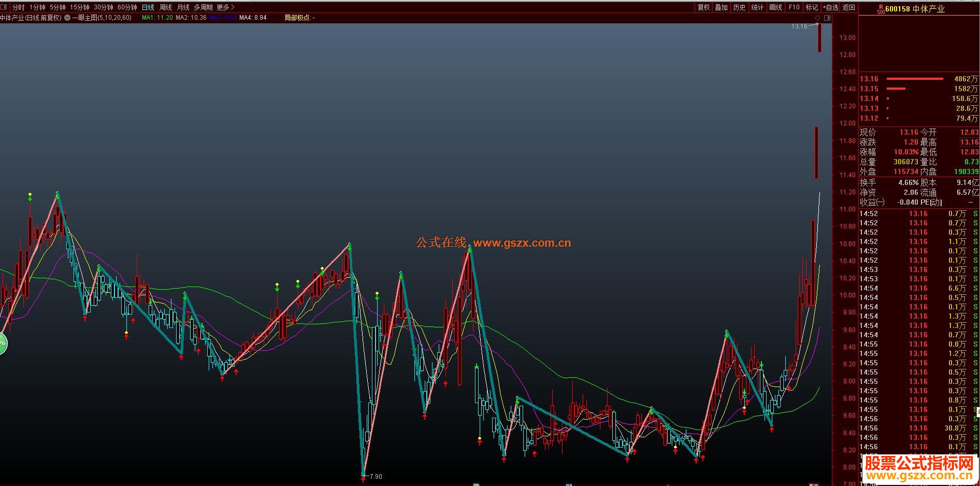Click the 现价 13.16 value
This screenshot has height=486, width=980.
[x=909, y=132]
